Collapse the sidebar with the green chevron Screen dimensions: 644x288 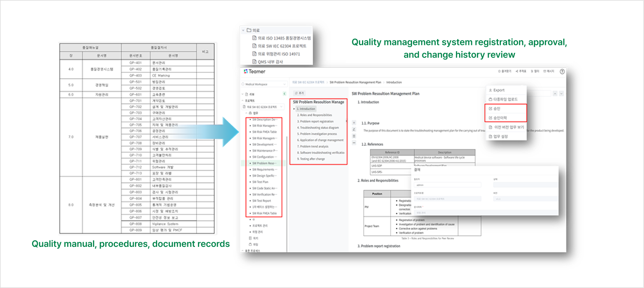284,94
